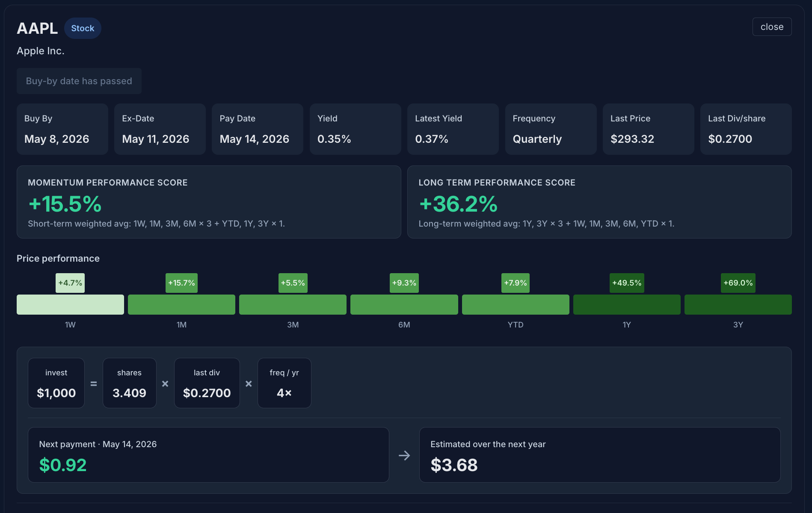Close the AAPL detail panel
The width and height of the screenshot is (812, 513).
pyautogui.click(x=772, y=27)
